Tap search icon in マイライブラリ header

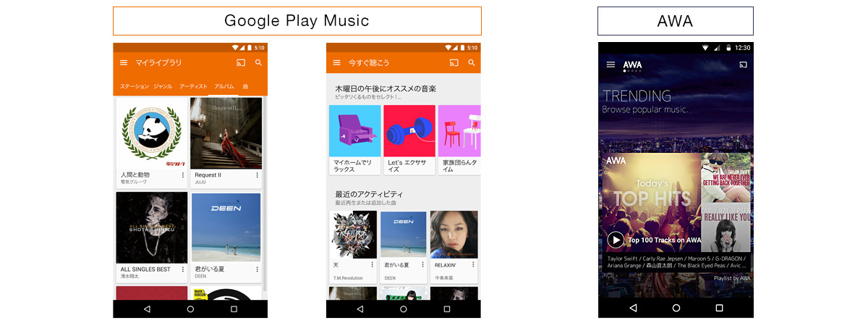pos(259,63)
